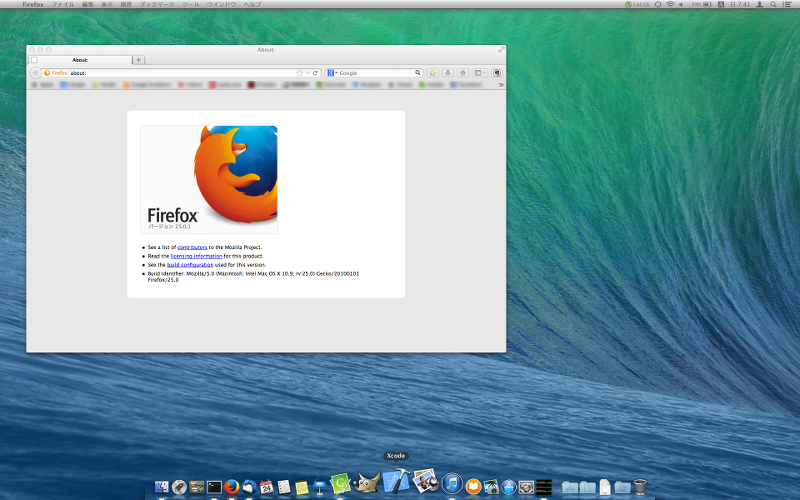
Task: Open a new tab with plus button
Action: [x=138, y=60]
